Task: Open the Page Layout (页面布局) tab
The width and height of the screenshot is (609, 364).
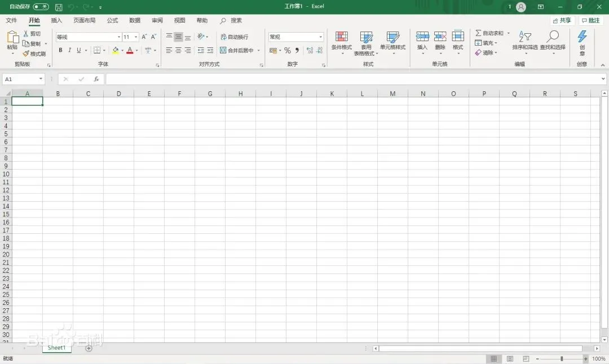Action: tap(84, 20)
